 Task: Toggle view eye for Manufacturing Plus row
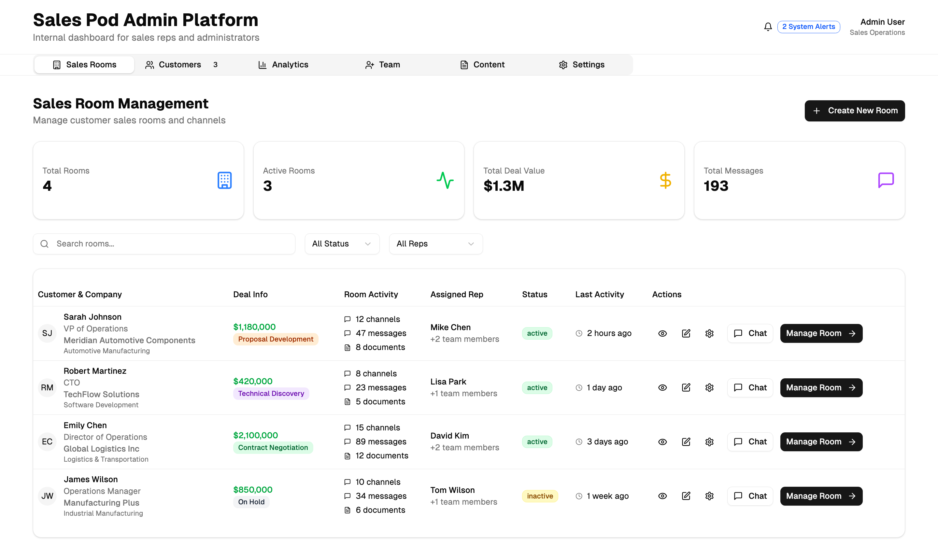point(662,496)
